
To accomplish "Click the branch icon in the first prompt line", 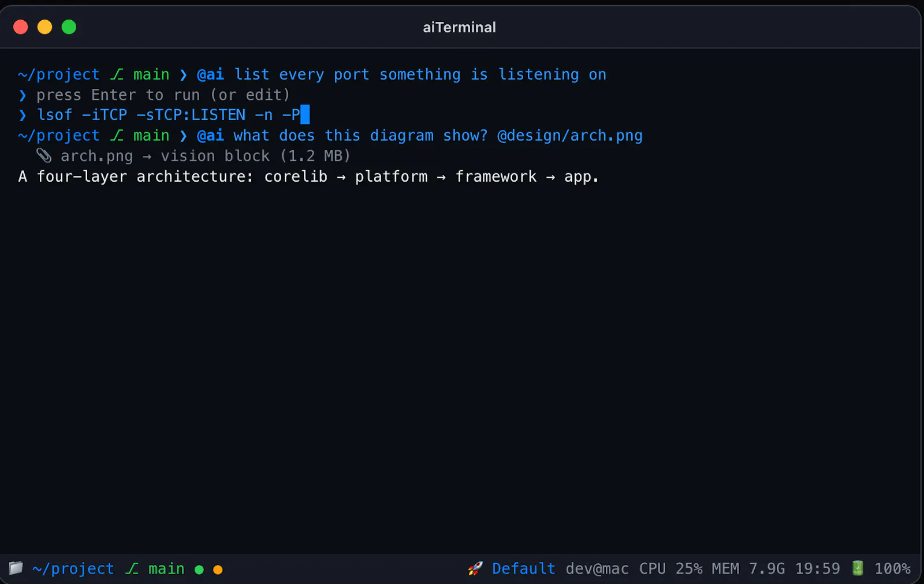I will pos(117,74).
